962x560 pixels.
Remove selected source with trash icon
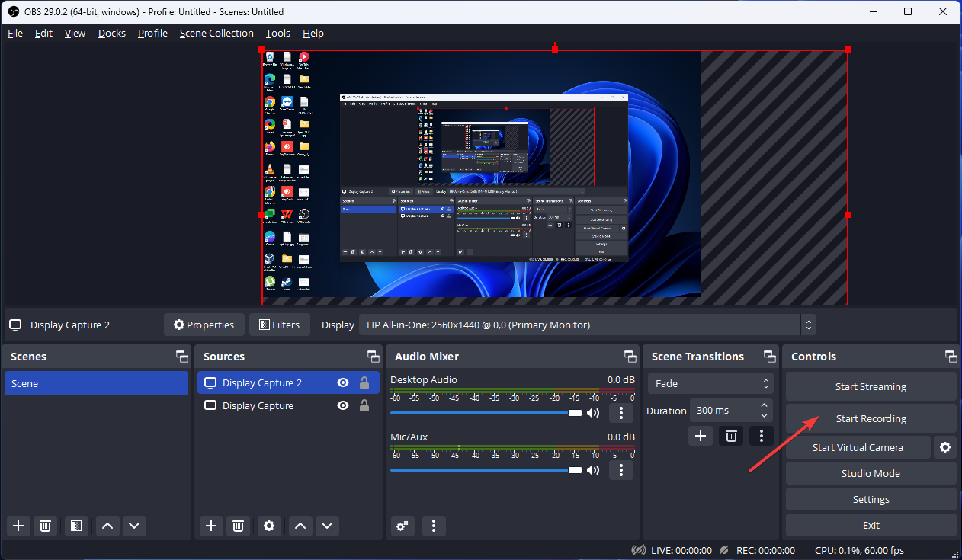(239, 526)
